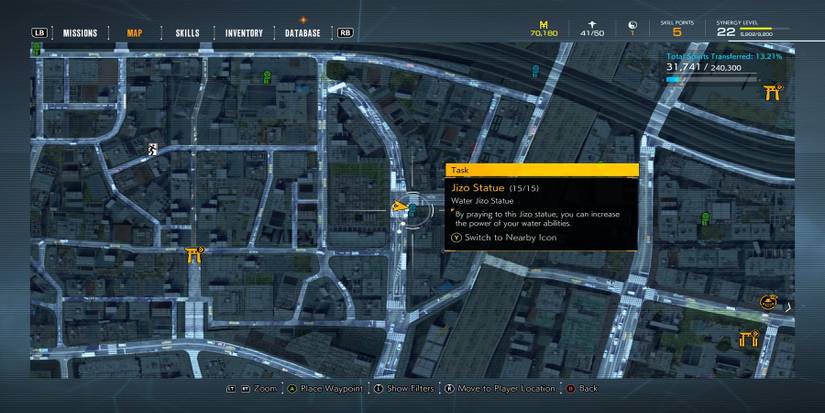This screenshot has height=413, width=825.
Task: Click the red B button icon
Action: 570,389
